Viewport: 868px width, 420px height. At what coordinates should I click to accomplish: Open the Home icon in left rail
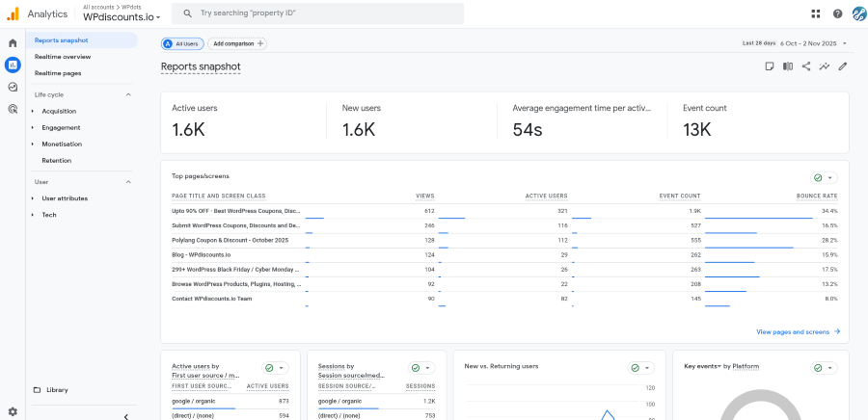pyautogui.click(x=13, y=43)
